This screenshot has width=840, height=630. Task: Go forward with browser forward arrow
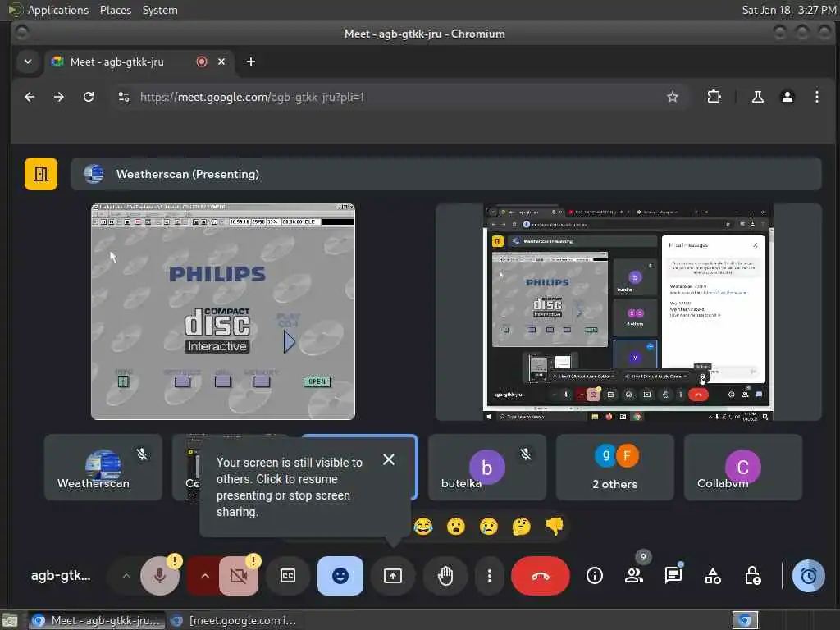tap(59, 97)
